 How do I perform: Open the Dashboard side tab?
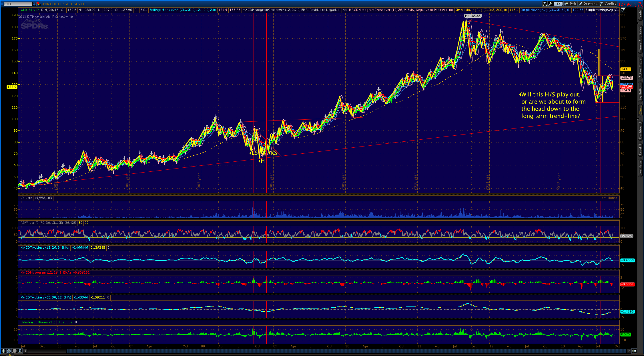641,130
